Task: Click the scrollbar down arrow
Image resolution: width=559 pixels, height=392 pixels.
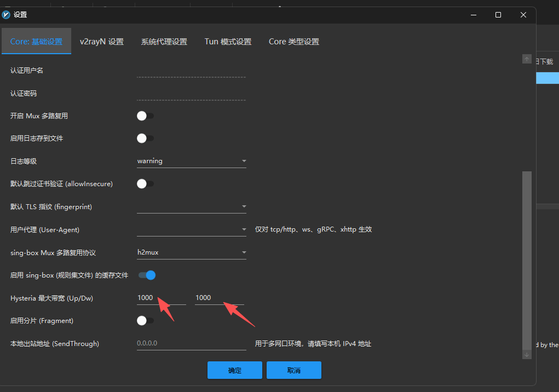Action: pos(527,355)
